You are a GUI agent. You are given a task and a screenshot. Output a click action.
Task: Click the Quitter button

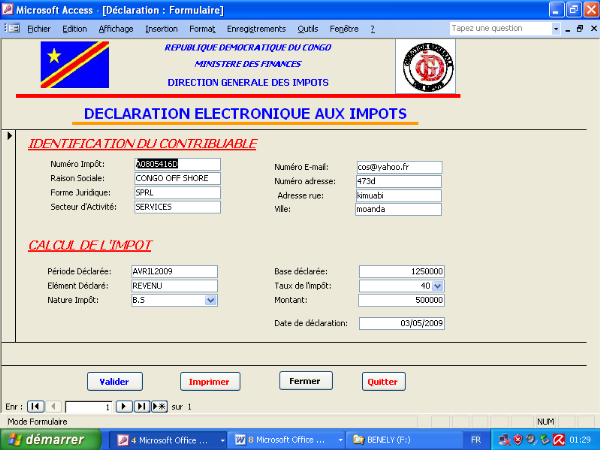tap(383, 381)
